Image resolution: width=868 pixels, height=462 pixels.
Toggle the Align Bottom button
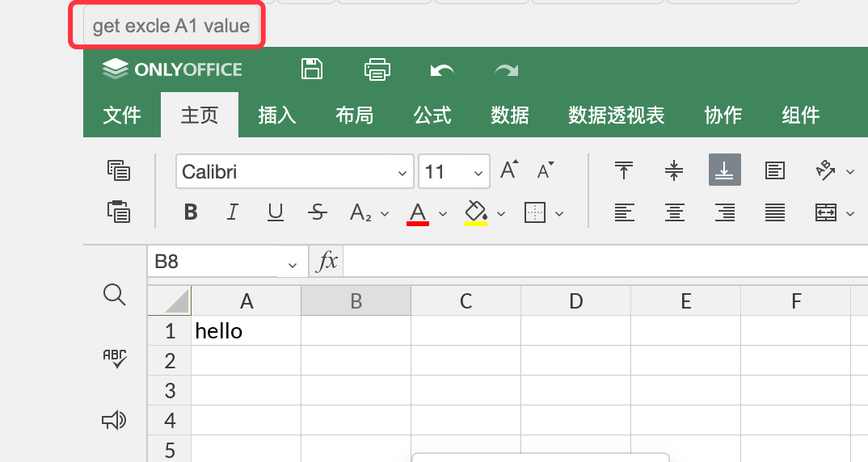tap(725, 170)
